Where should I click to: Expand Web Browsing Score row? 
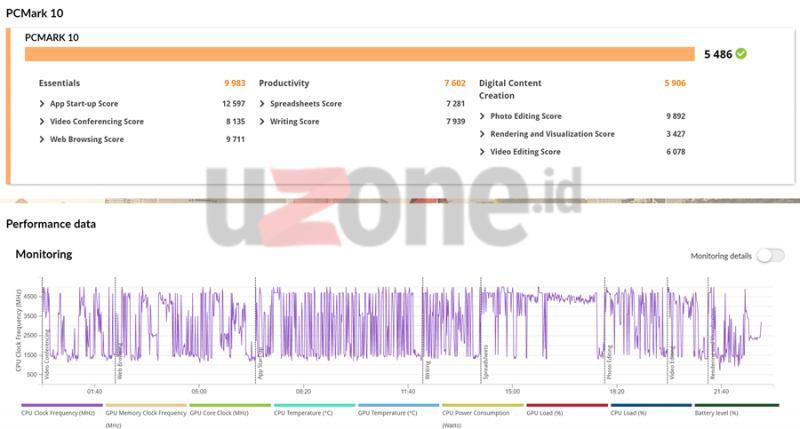pyautogui.click(x=42, y=139)
